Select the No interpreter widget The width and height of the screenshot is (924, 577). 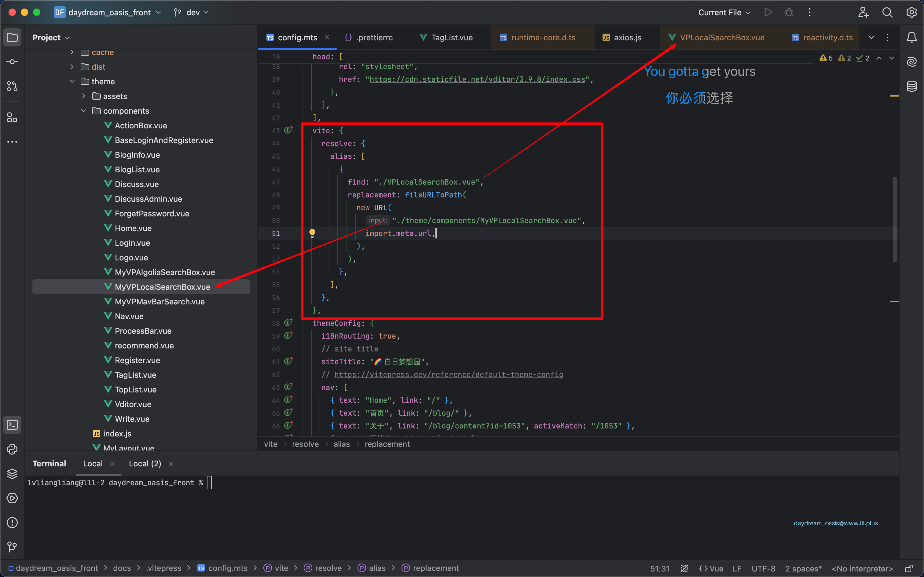coord(862,568)
